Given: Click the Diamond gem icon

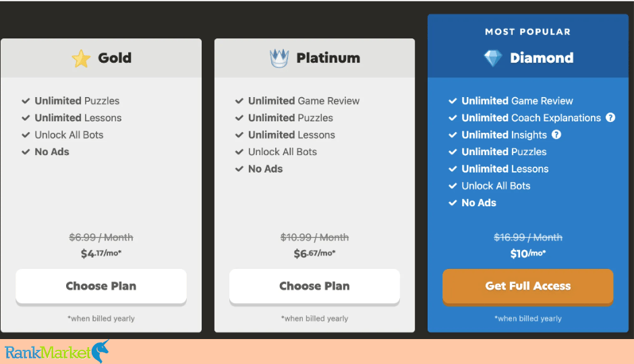Looking at the screenshot, I should coord(493,58).
